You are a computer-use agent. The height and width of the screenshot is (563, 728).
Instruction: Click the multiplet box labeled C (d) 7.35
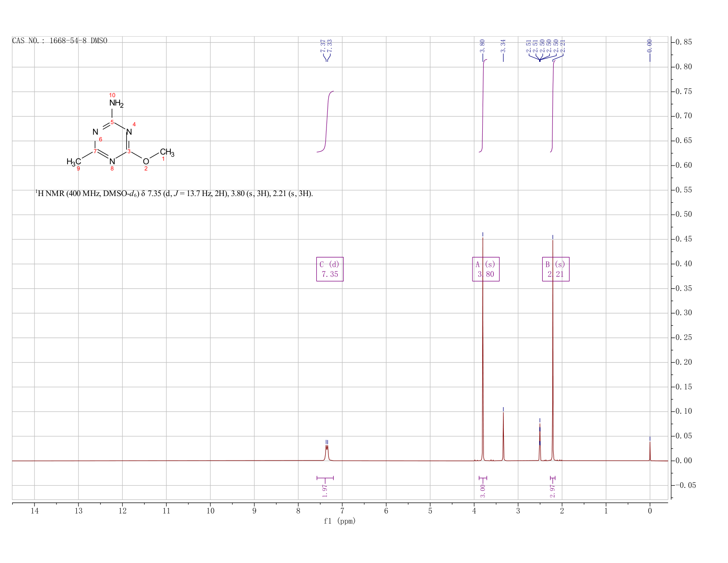coord(330,269)
